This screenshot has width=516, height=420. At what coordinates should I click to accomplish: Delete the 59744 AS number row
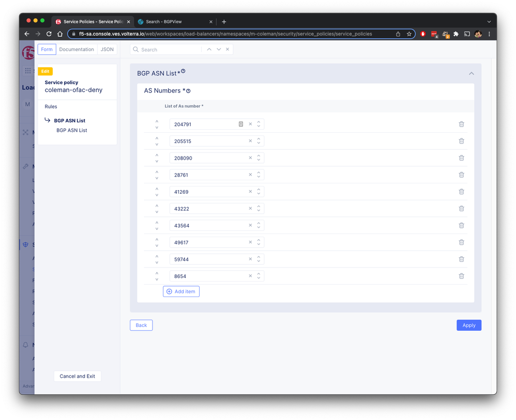pyautogui.click(x=461, y=259)
